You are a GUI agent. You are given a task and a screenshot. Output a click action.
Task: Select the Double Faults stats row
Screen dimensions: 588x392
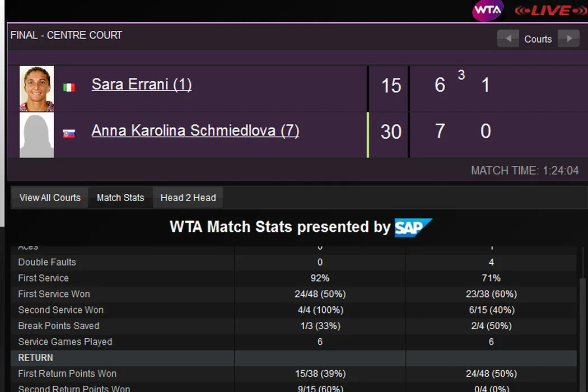[47, 262]
